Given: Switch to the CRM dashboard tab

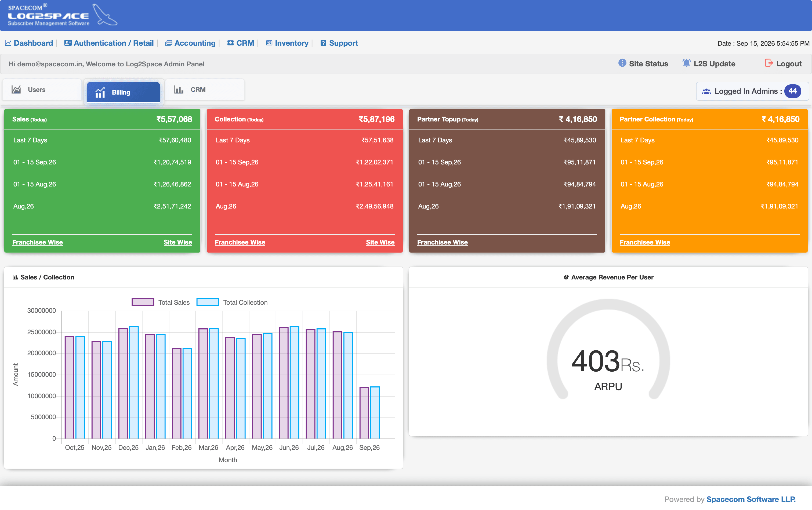Looking at the screenshot, I should pos(205,89).
